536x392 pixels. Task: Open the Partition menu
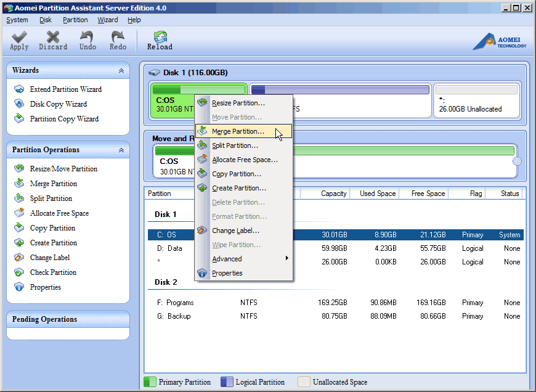(x=75, y=20)
